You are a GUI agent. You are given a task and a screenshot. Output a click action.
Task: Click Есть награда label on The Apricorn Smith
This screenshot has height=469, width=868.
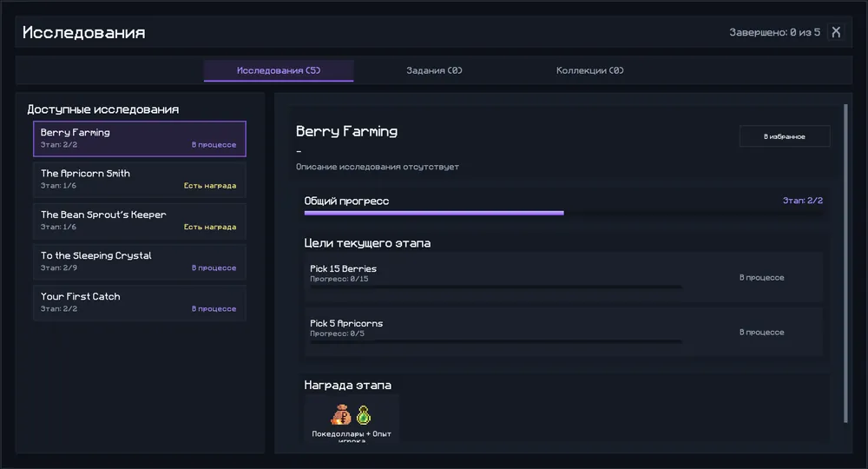tap(210, 186)
